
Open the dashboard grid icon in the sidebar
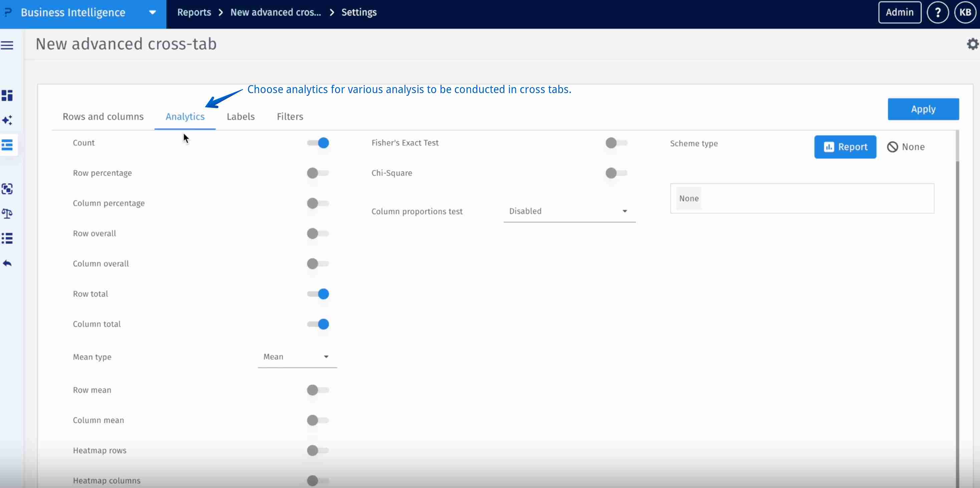point(7,95)
